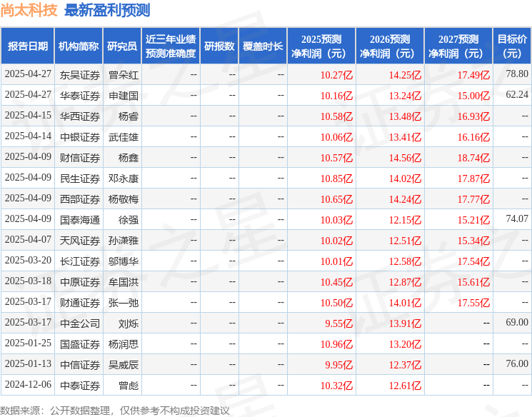
Task: Click institution 中泰证券 cell
Action: [80, 386]
